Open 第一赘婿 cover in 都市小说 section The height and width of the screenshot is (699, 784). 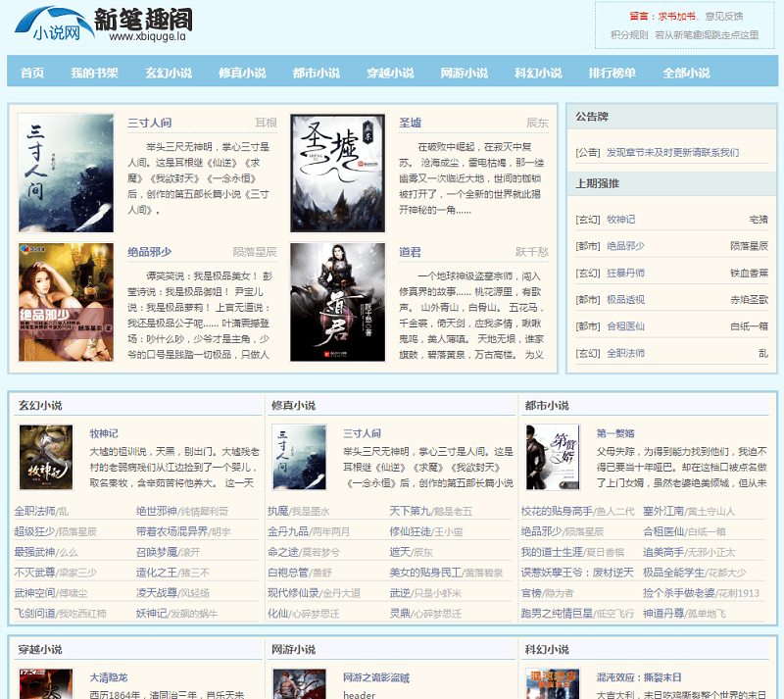[x=553, y=457]
